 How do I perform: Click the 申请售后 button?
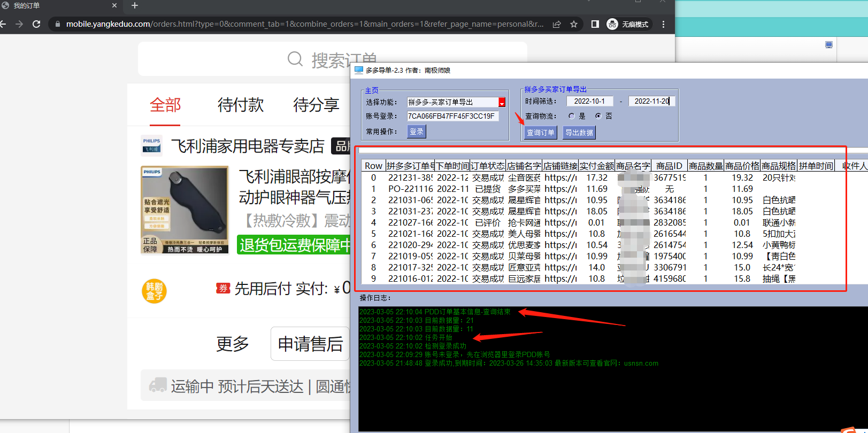(310, 344)
